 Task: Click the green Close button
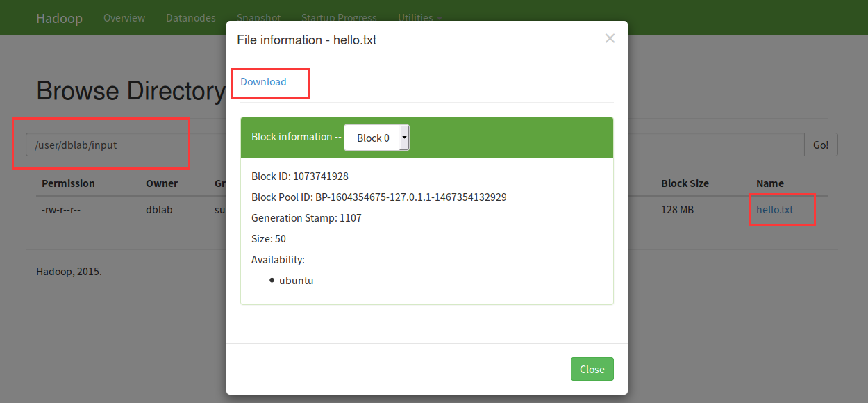click(x=592, y=369)
